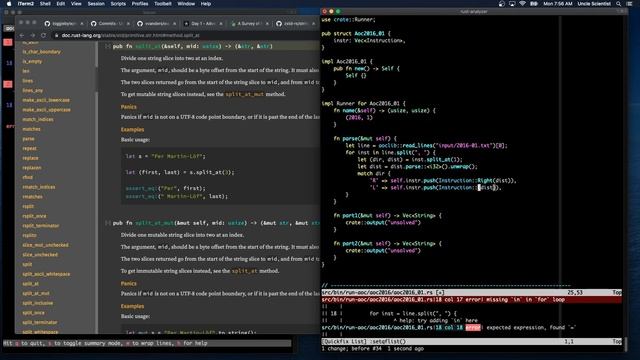This screenshot has height=360, width=640.
Task: Open the Window menu
Action: point(186,4)
